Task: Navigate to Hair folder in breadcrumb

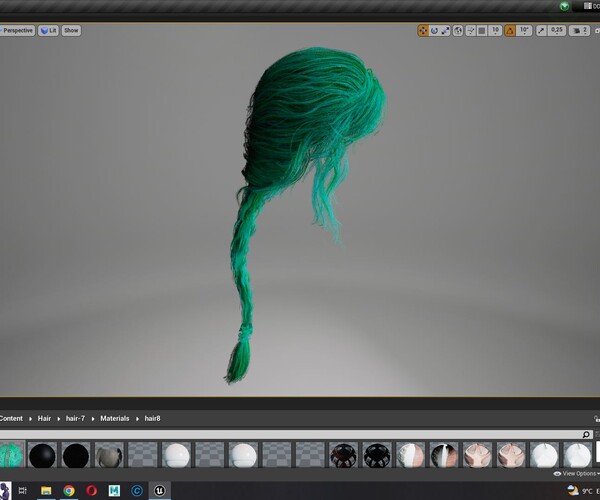Action: click(44, 419)
